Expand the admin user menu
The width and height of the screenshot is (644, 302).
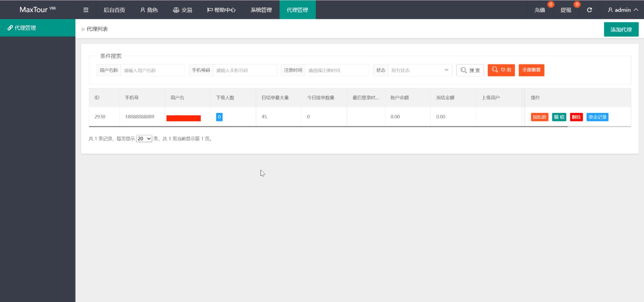(623, 10)
